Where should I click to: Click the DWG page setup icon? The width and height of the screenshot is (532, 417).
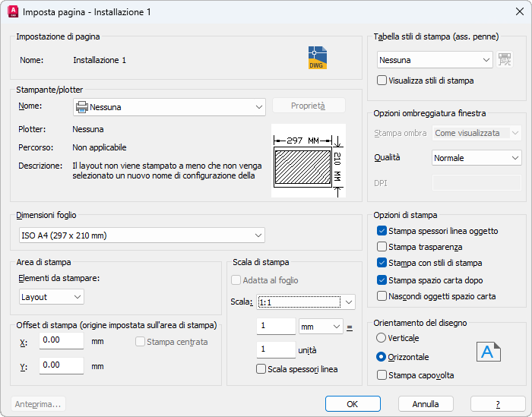point(317,58)
